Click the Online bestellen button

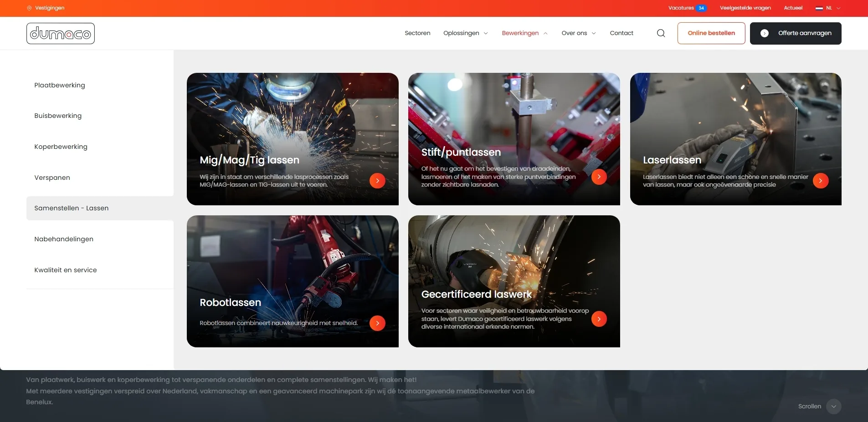pos(711,33)
